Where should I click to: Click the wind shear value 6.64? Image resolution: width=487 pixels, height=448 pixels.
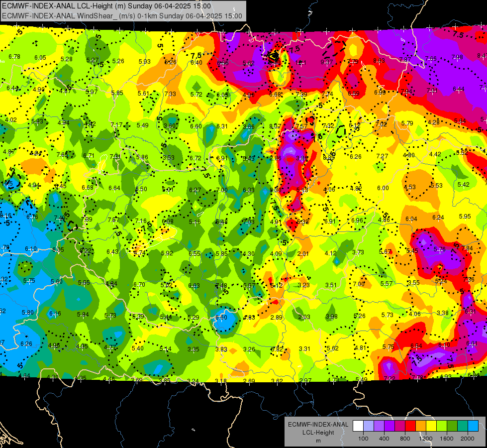click(114, 188)
